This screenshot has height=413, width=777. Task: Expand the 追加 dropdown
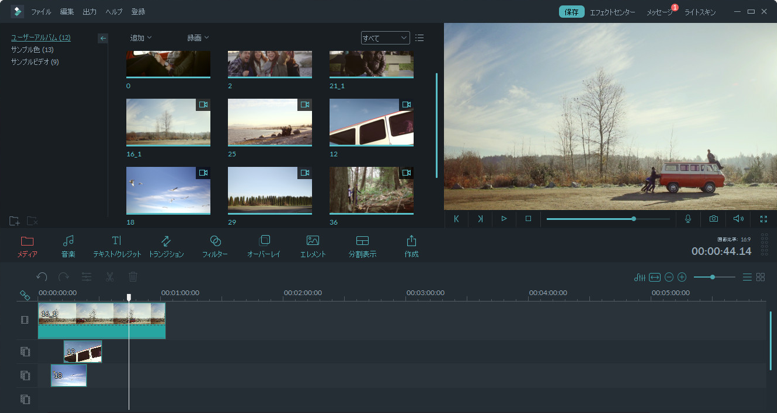[x=141, y=38]
